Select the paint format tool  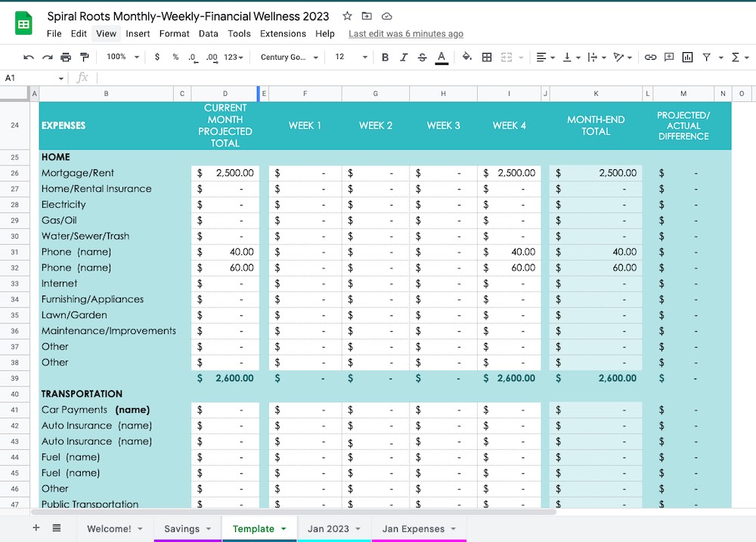84,57
